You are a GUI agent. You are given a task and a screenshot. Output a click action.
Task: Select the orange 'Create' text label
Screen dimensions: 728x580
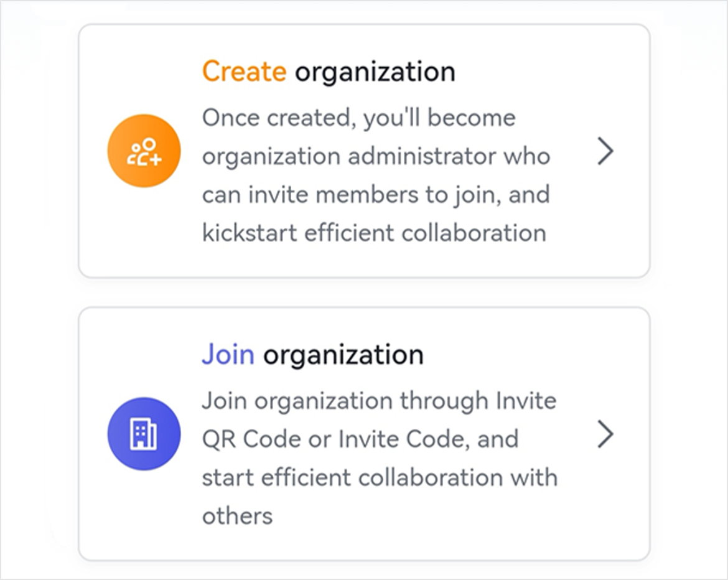(x=243, y=70)
